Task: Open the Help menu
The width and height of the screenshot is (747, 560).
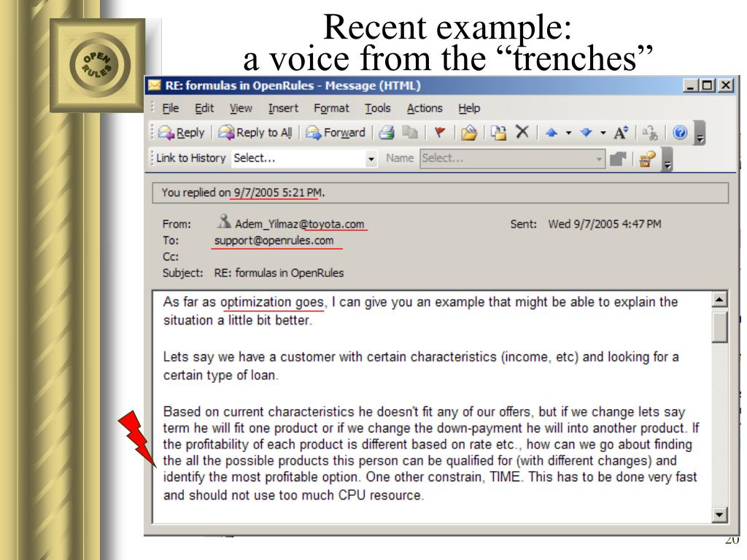Action: tap(469, 108)
